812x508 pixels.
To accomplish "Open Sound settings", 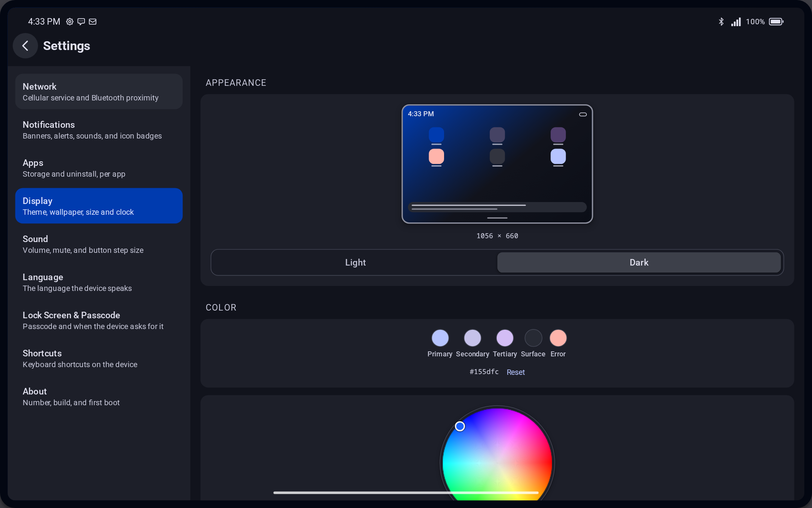I will pos(99,244).
